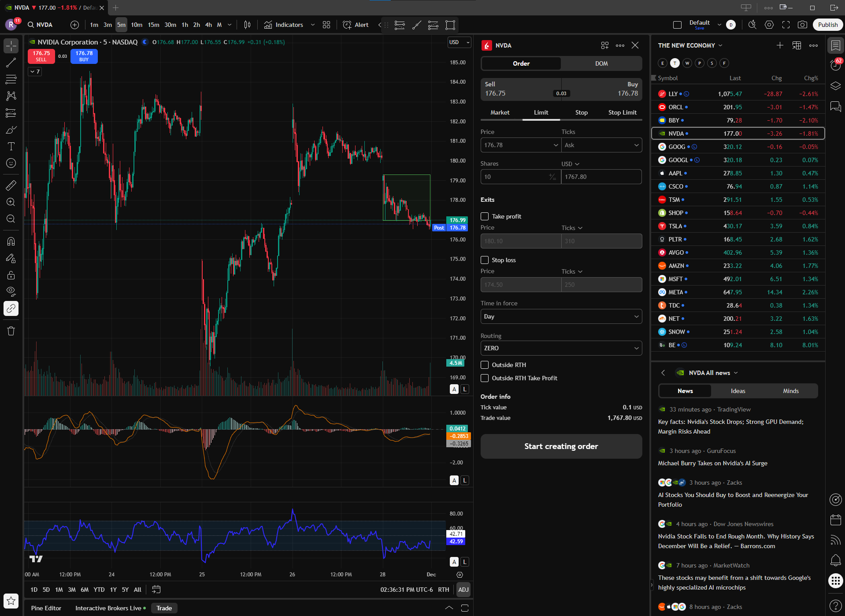Switch to the DOM tab
Image resolution: width=845 pixels, height=616 pixels.
601,63
